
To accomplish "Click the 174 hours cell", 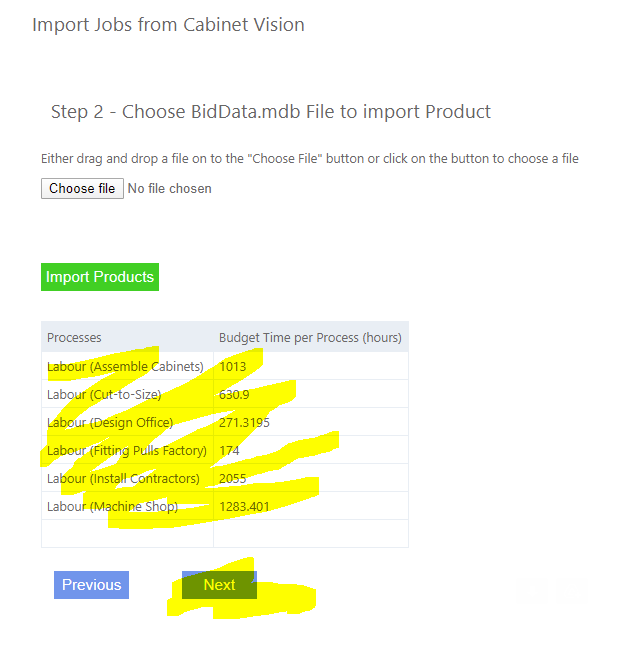I will 230,450.
